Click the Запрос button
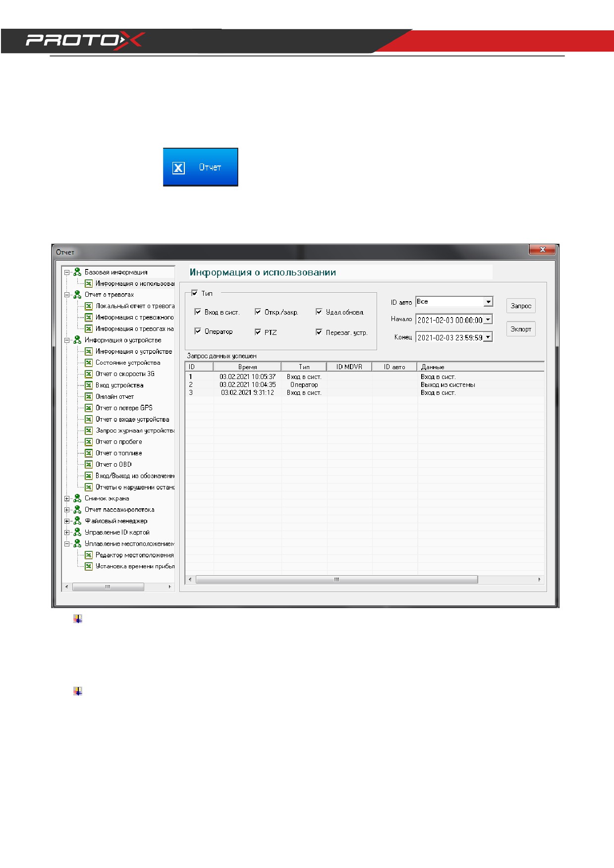 coord(521,306)
